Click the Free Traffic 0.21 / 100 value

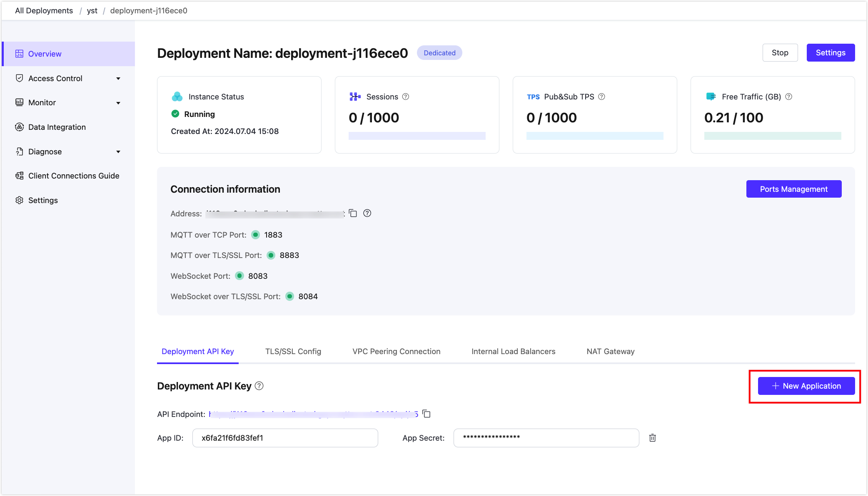(733, 117)
